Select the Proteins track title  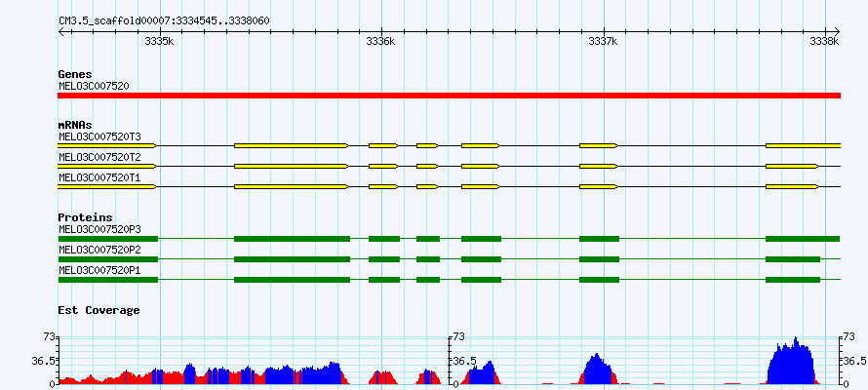tap(85, 217)
